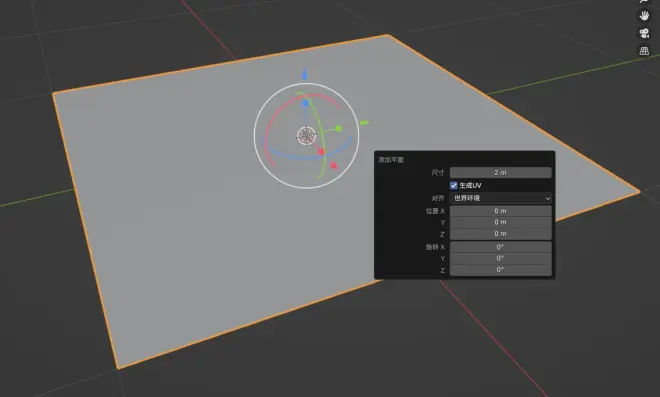660x397 pixels.
Task: Open the 对齐 世界环境 dropdown
Action: (500, 198)
